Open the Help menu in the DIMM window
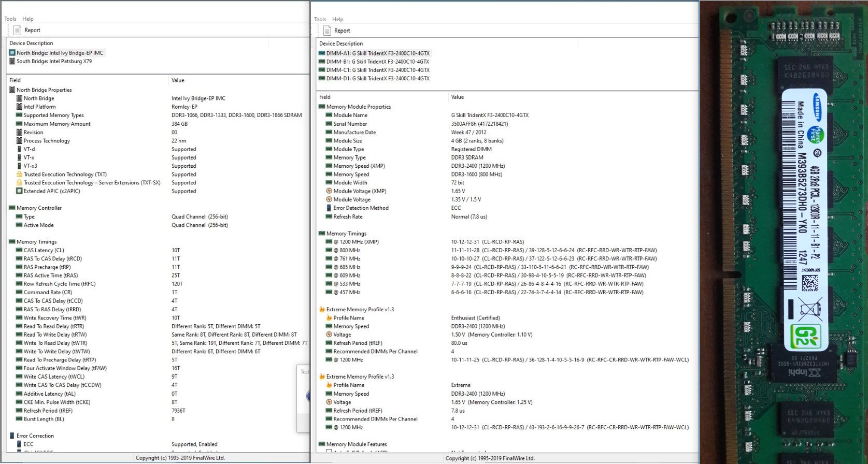868x464 pixels. (338, 19)
